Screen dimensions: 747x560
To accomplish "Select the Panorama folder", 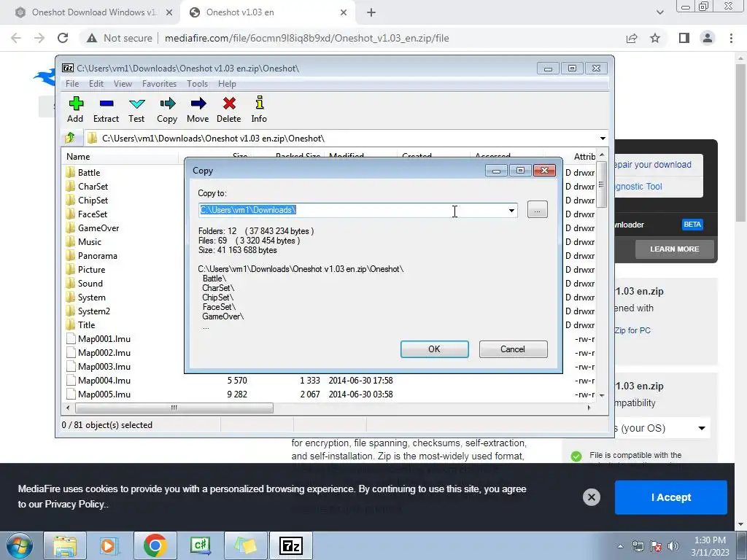I will (x=91, y=255).
